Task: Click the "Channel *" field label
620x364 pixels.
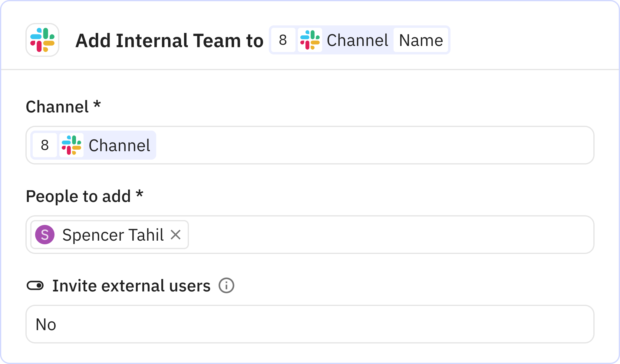Action: (63, 106)
